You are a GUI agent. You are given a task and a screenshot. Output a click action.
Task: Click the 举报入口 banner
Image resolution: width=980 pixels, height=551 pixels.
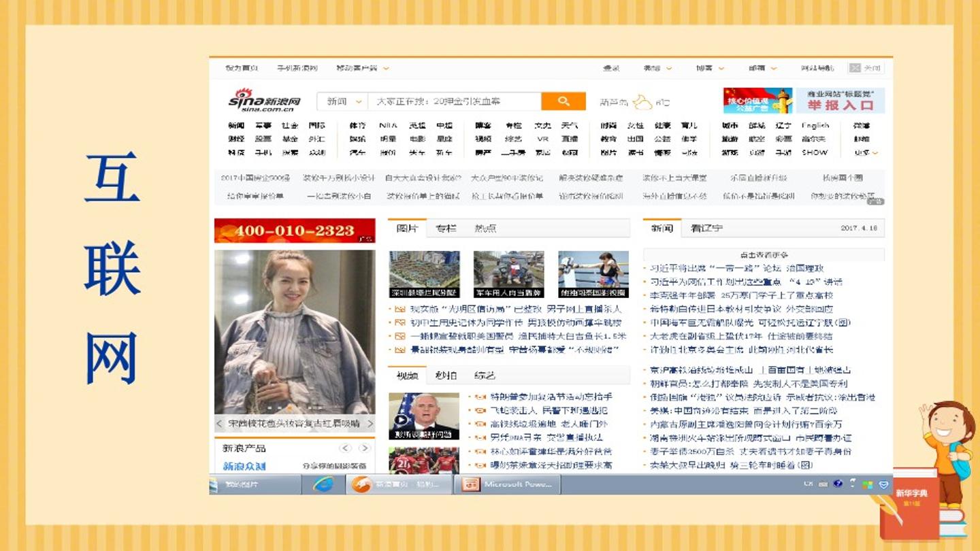pyautogui.click(x=840, y=101)
